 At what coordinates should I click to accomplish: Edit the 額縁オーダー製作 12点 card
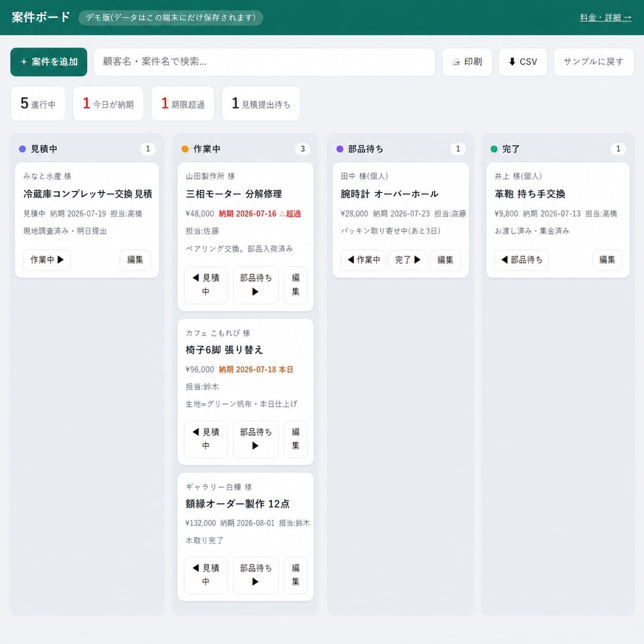tap(296, 575)
